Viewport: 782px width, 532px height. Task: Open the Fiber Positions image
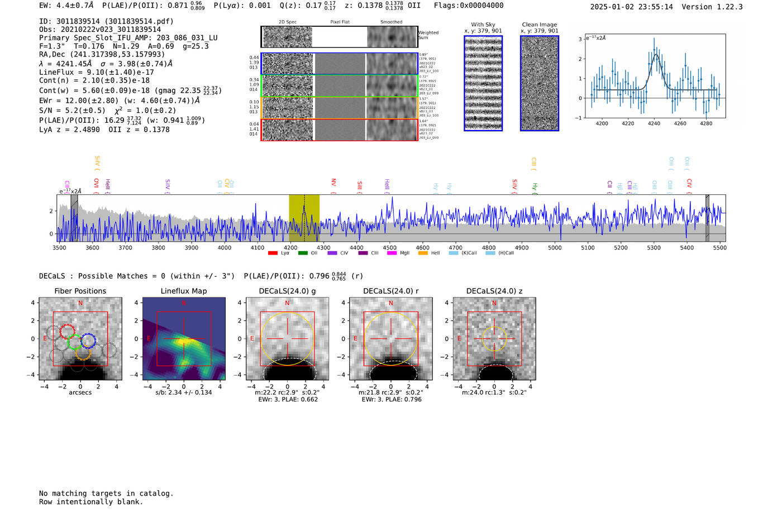pos(80,339)
